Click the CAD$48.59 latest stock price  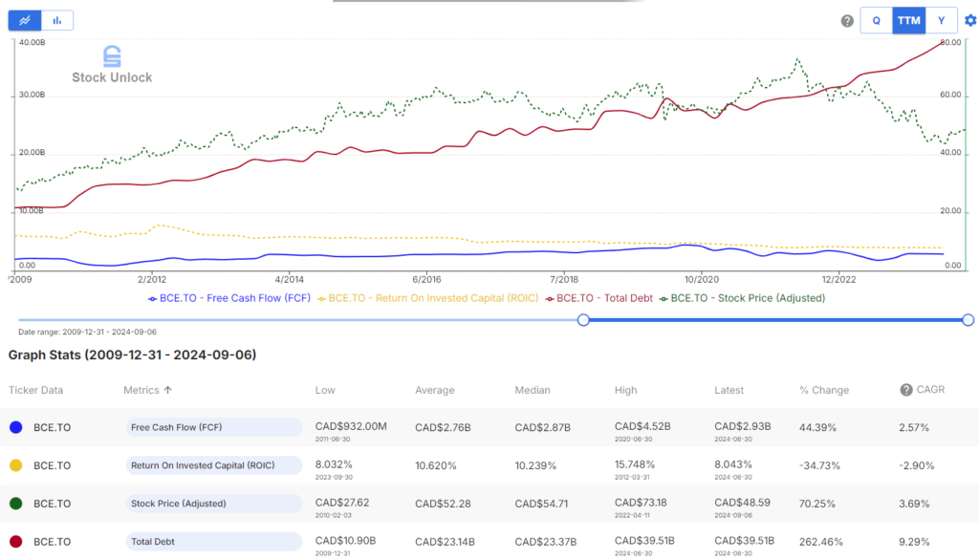pyautogui.click(x=742, y=503)
